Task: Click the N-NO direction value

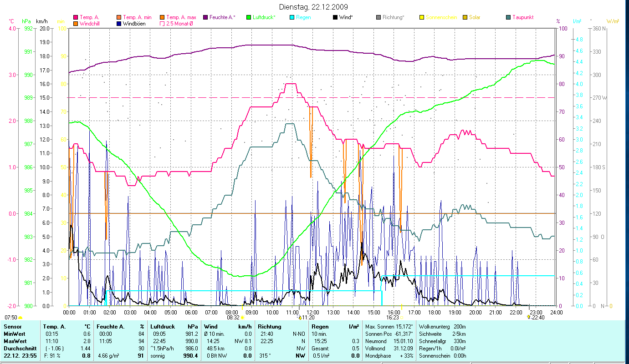Action: point(298,334)
